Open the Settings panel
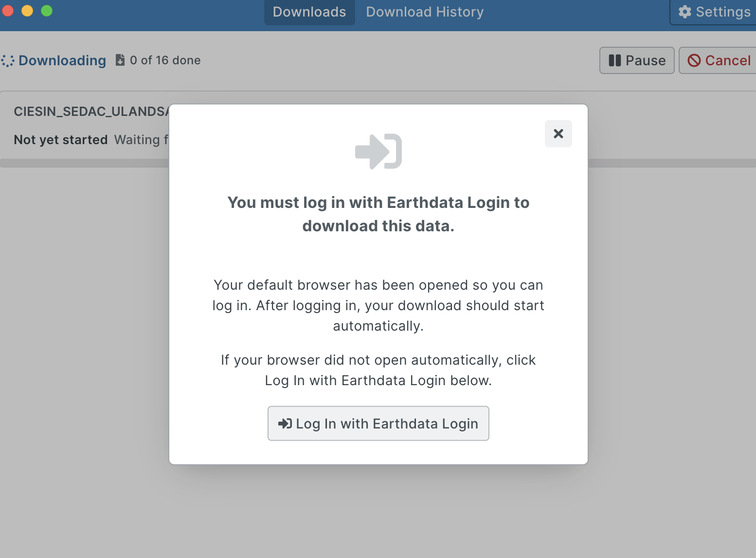This screenshot has width=756, height=558. click(714, 12)
